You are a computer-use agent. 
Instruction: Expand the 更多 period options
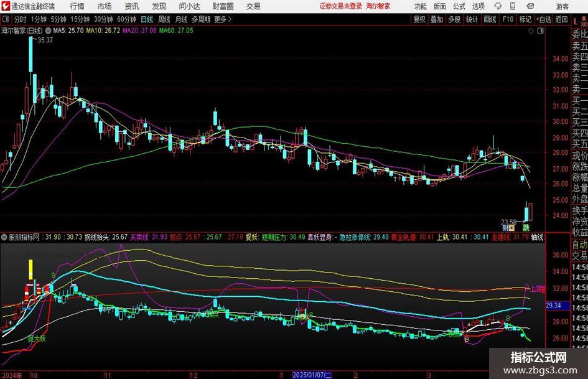click(223, 19)
